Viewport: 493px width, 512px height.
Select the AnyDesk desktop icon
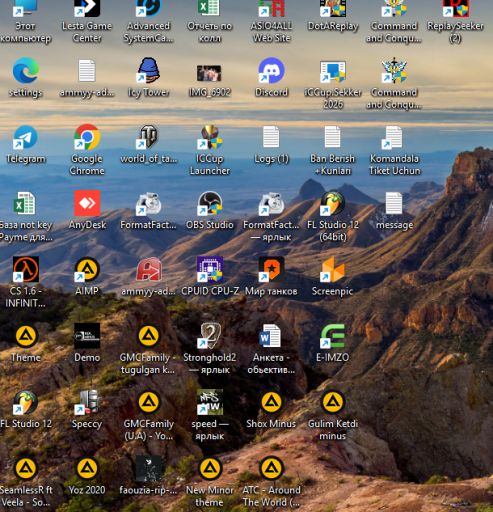pyautogui.click(x=87, y=203)
